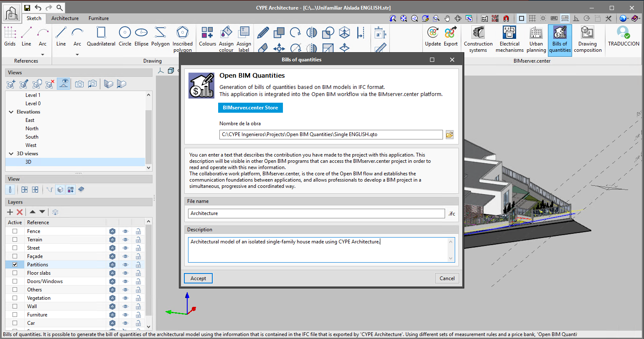Click the File name input field
Screen dimensions: 644x339
(x=316, y=213)
